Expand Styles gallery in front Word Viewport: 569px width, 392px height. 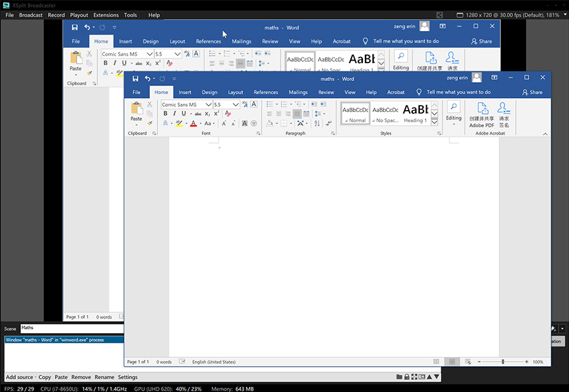pos(434,122)
